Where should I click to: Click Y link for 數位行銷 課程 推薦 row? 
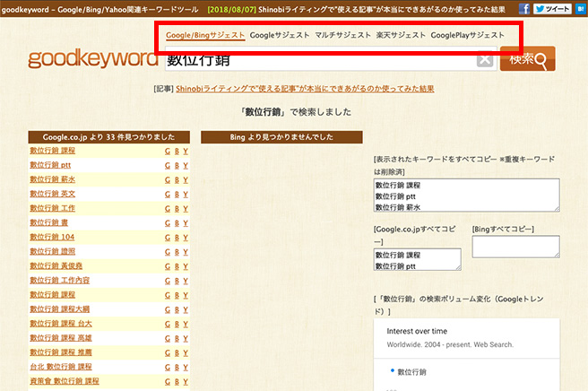(x=186, y=352)
